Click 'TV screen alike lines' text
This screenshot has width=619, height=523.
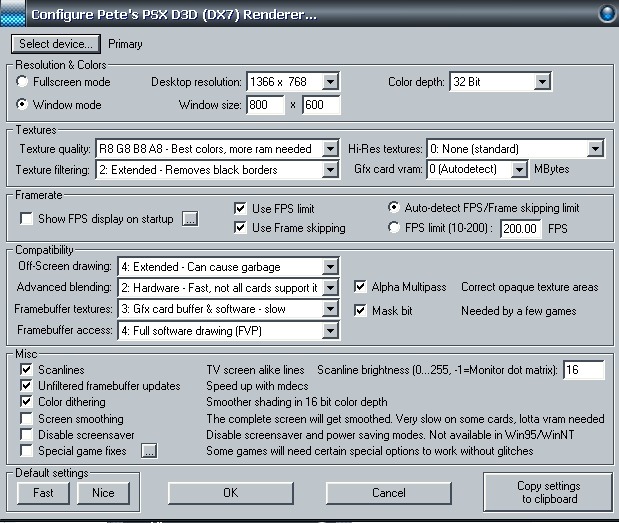pos(255,370)
